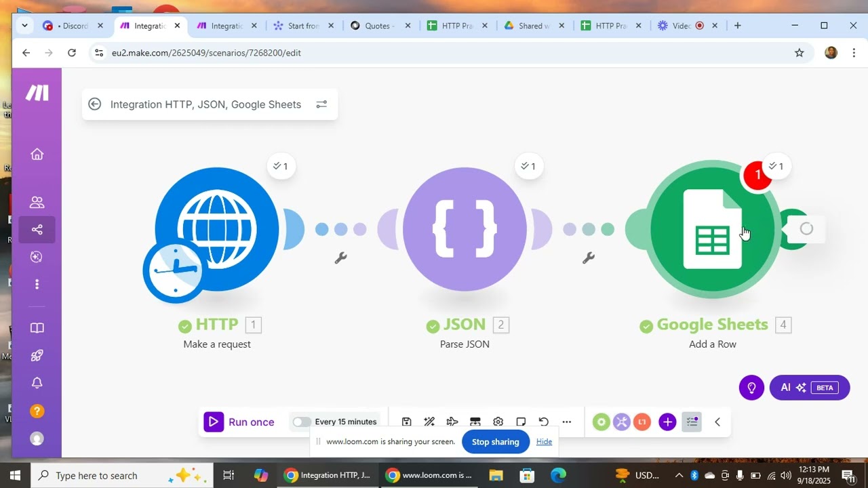Add a favorite with purple plus button
868x488 pixels.
pos(667,422)
